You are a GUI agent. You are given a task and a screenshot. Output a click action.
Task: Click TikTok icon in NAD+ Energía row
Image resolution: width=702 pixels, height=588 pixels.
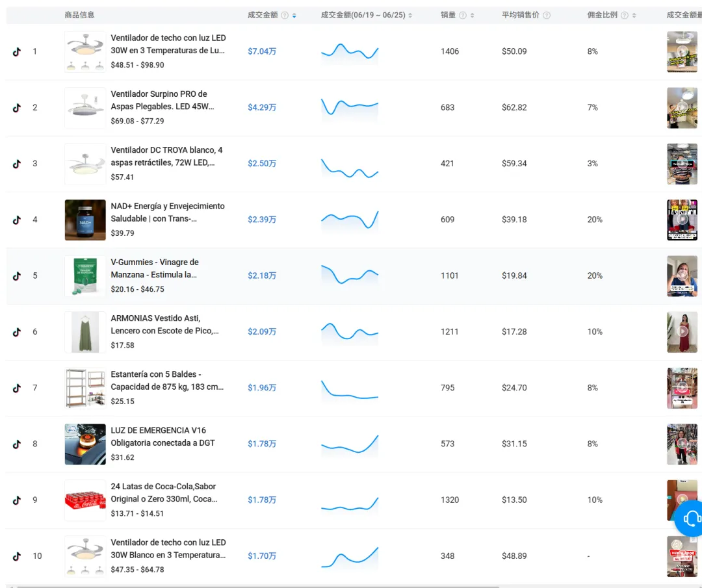[x=17, y=220]
